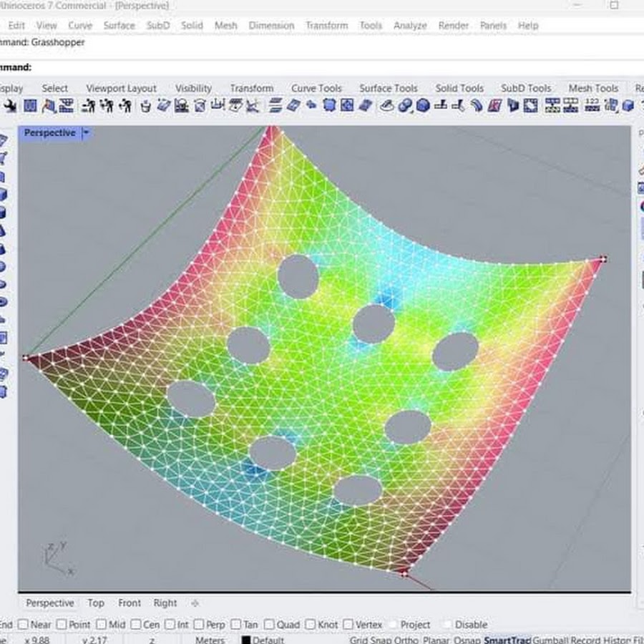The image size is (644, 644).
Task: Enable the Mid object snap checkbox
Action: click(101, 625)
